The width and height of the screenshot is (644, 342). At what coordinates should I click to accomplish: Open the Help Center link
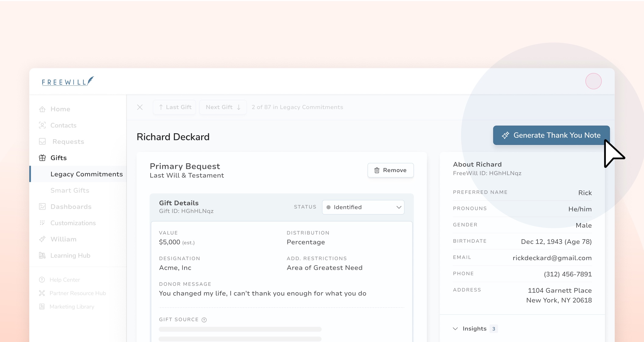[65, 280]
